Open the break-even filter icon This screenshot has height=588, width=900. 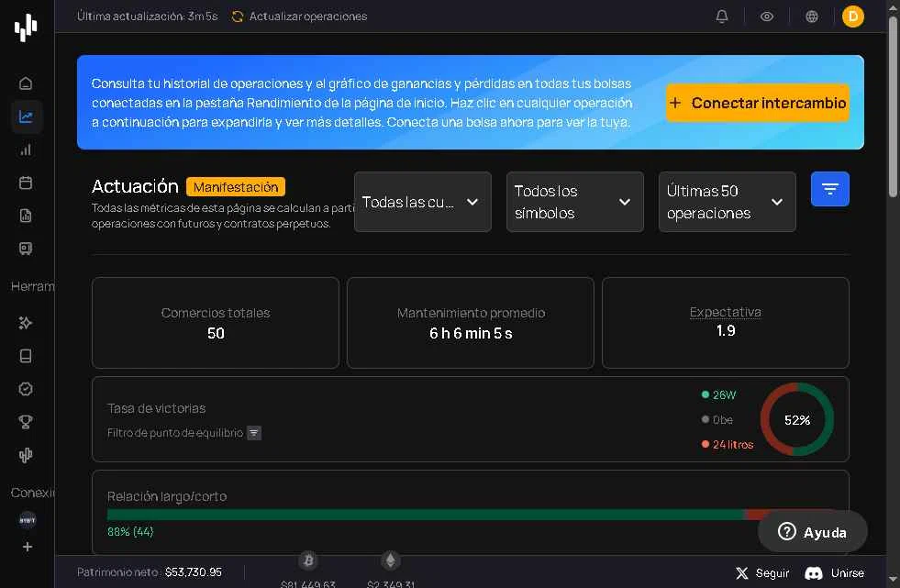254,433
